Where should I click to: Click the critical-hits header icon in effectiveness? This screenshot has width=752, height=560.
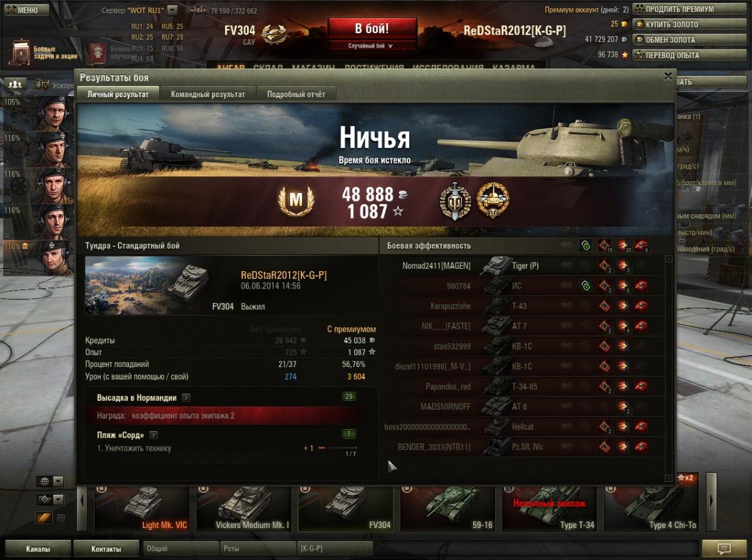click(x=604, y=246)
